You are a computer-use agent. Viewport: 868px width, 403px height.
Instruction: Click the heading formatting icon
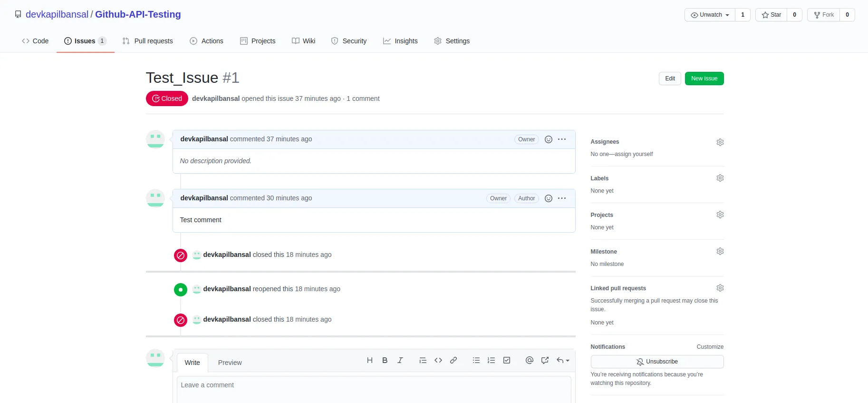369,361
